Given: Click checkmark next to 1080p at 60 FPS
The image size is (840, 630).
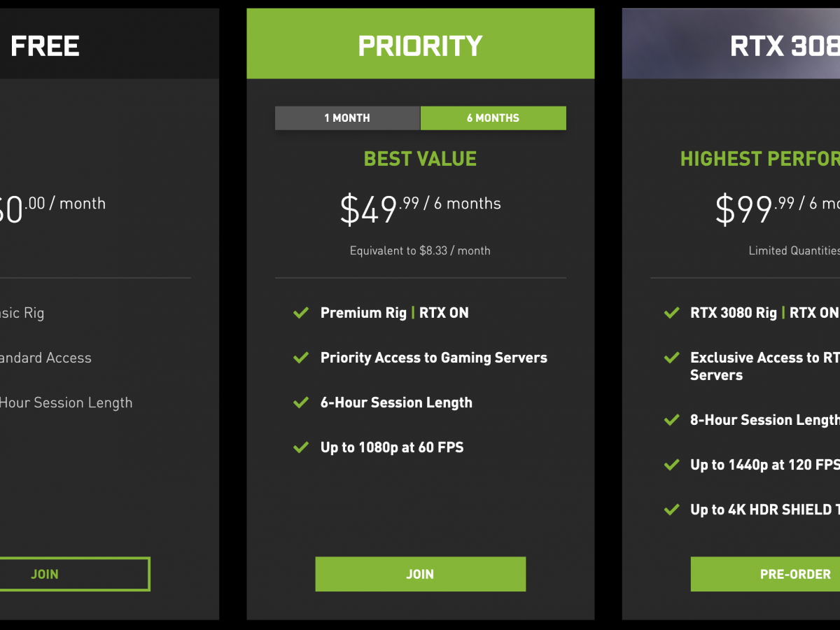Looking at the screenshot, I should point(301,447).
